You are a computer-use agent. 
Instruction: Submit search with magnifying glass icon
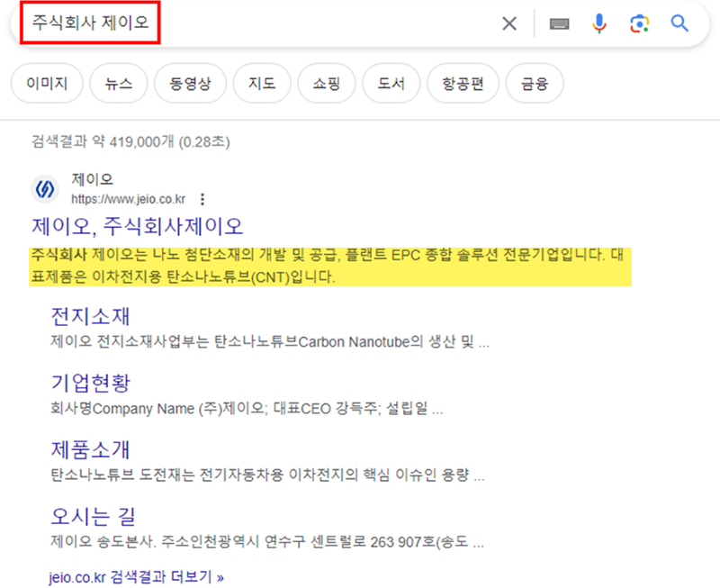(679, 23)
